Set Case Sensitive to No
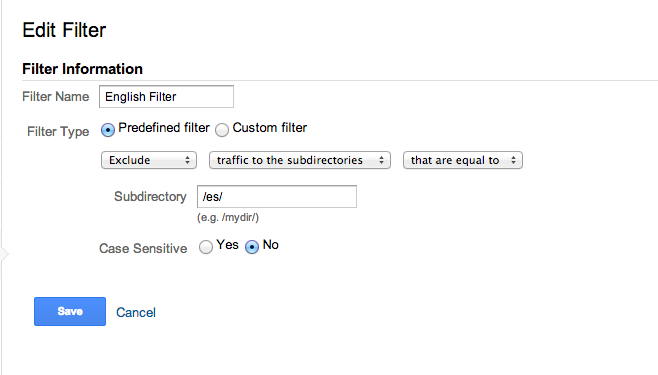The height and width of the screenshot is (375, 658). (x=252, y=247)
